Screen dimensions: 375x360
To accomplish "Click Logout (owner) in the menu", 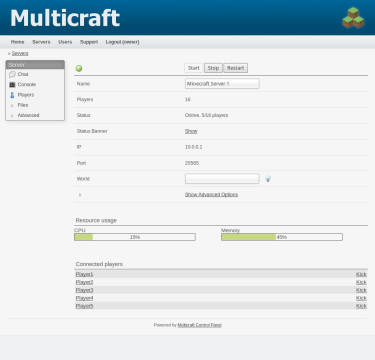I will point(122,42).
